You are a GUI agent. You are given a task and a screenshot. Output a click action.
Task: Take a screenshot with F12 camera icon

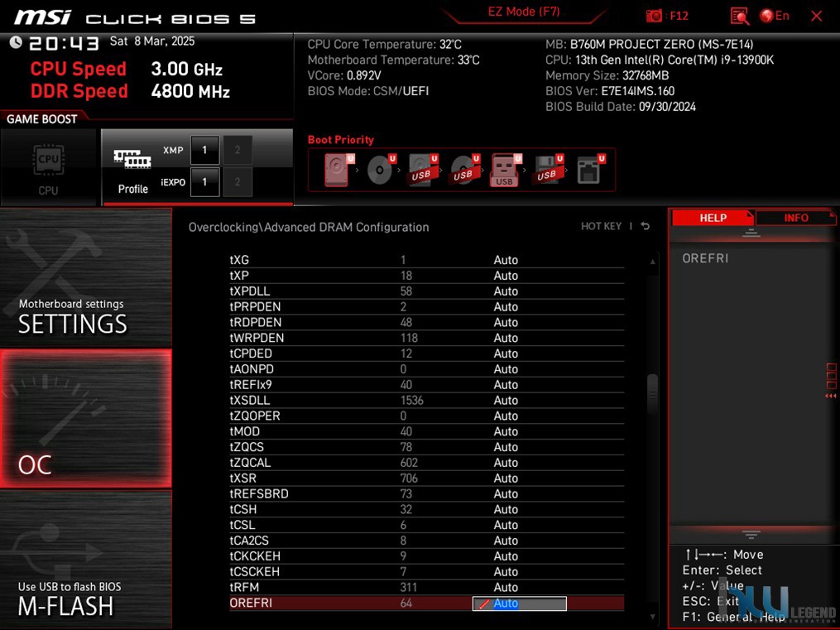[654, 16]
